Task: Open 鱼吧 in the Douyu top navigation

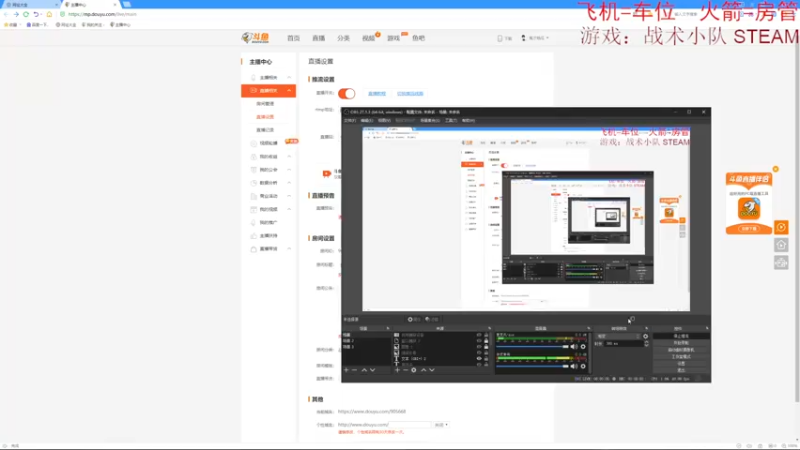Action: pos(418,38)
